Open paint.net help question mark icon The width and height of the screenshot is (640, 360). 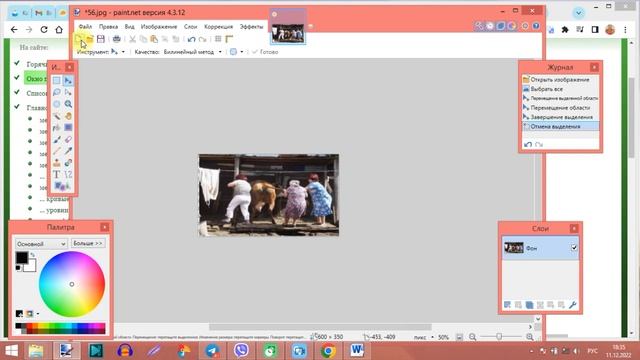(536, 26)
